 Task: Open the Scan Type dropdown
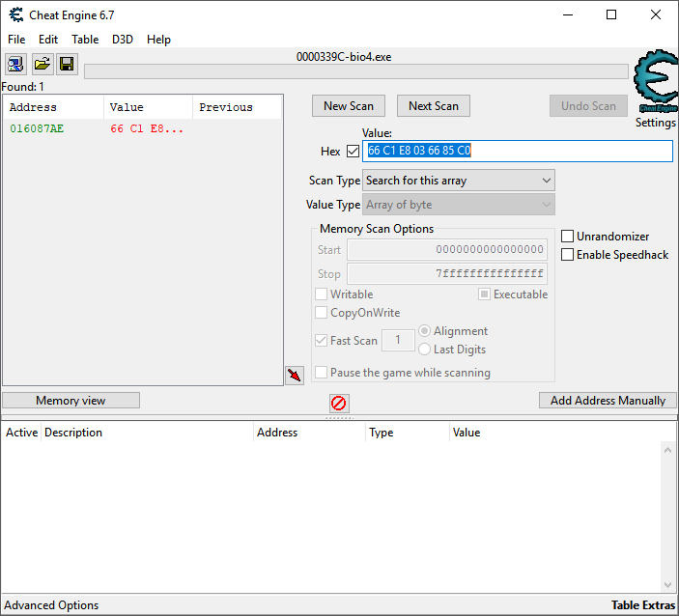pos(459,181)
